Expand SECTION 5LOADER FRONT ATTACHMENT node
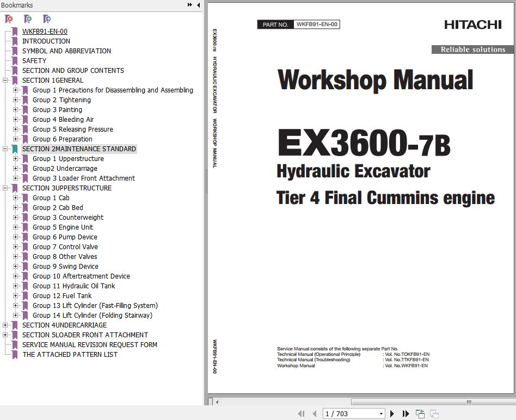The image size is (516, 420). click(5, 335)
